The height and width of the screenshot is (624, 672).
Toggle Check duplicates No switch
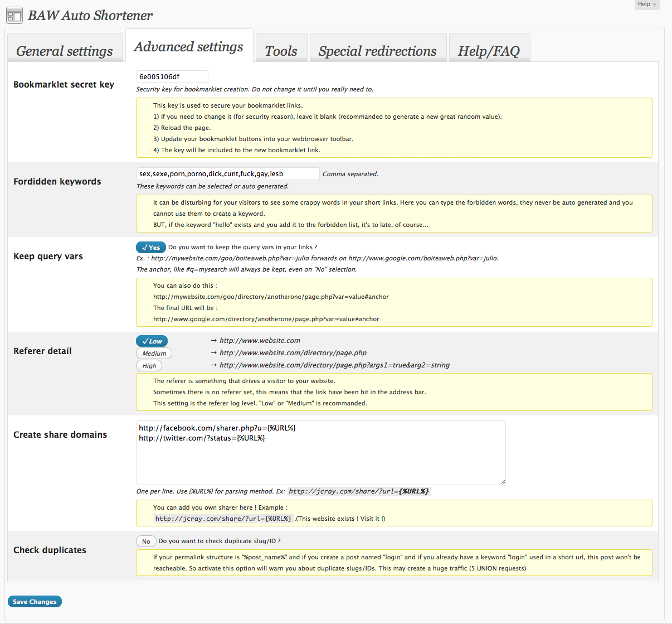145,541
